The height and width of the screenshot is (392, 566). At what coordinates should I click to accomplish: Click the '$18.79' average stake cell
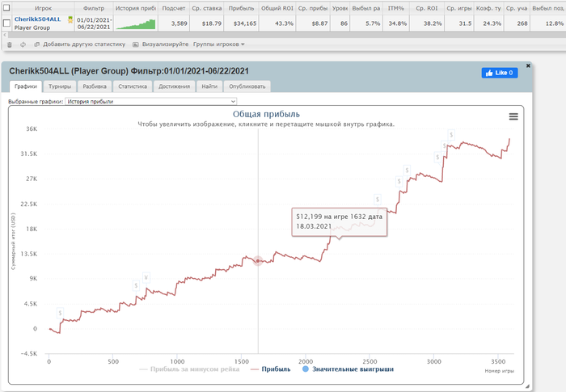coord(206,23)
